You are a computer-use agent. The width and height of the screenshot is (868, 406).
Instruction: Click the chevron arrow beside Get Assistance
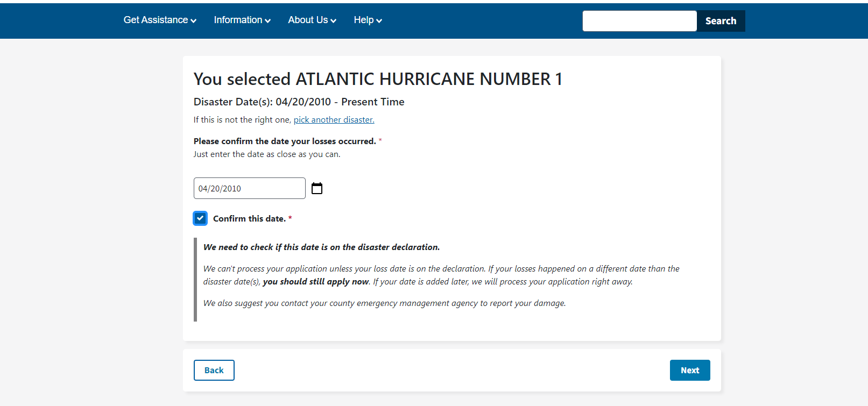[194, 21]
